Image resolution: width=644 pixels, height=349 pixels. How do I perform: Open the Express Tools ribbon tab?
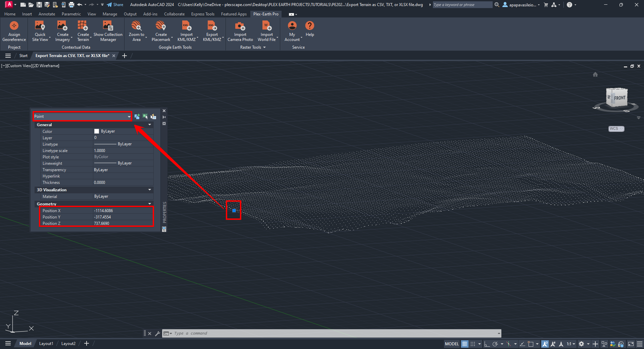tap(203, 14)
